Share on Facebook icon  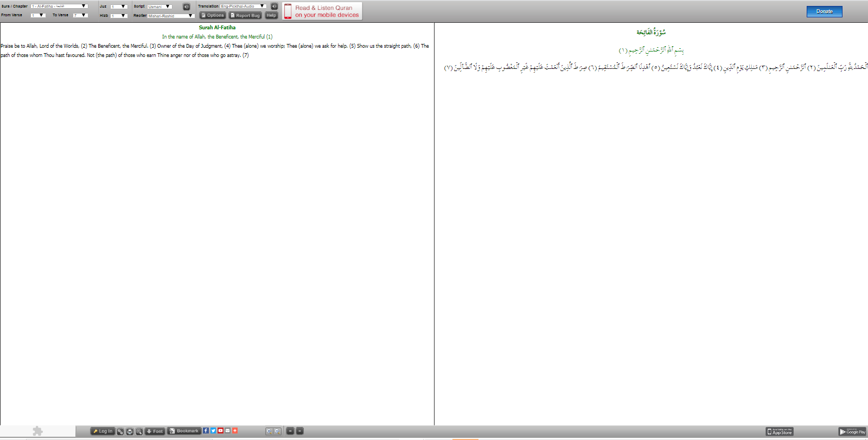click(206, 431)
